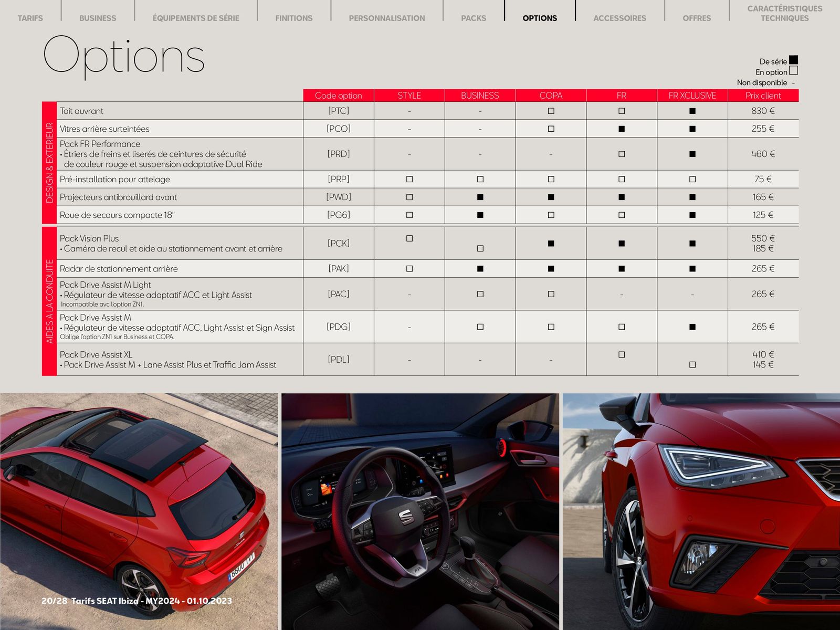The image size is (840, 630).
Task: Switch to the BUSINESS tab
Action: pos(98,18)
